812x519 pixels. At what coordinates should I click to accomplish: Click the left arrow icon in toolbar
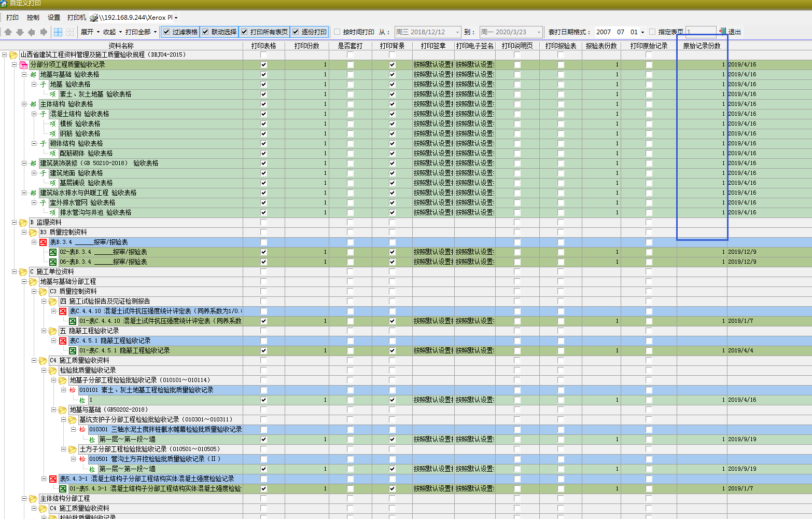tap(32, 32)
